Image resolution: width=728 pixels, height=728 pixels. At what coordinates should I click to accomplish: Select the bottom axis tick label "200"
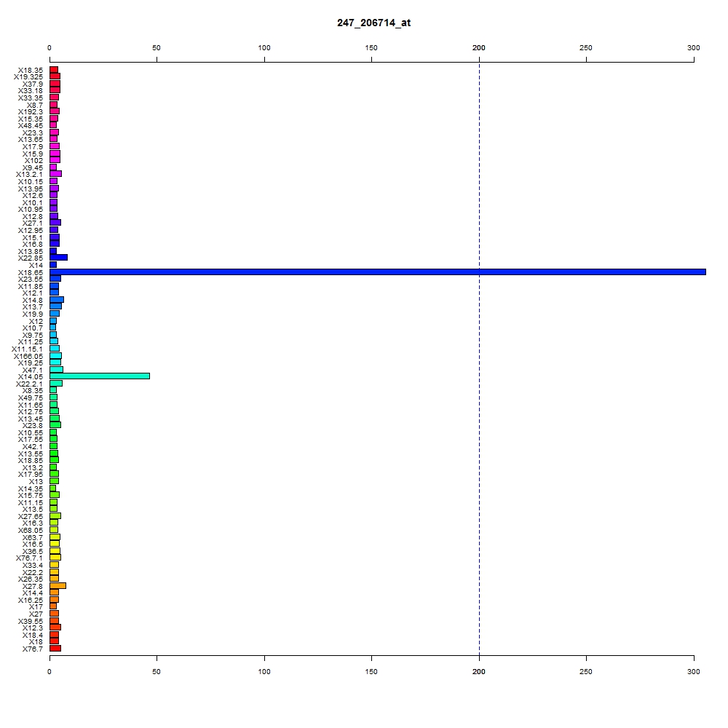point(479,672)
